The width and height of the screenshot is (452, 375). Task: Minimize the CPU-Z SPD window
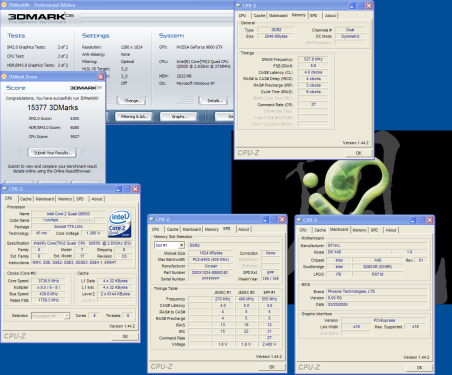coord(265,219)
